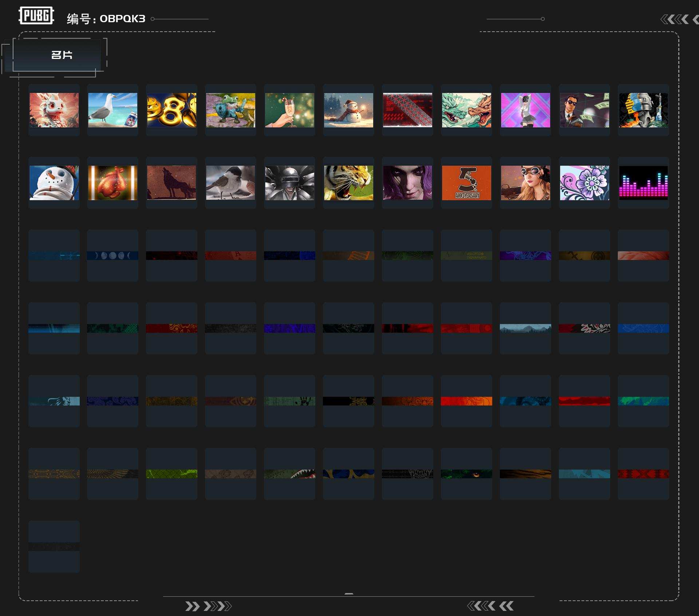The height and width of the screenshot is (616, 699).
Task: Select the howling wolf silhouette card
Action: [x=172, y=183]
